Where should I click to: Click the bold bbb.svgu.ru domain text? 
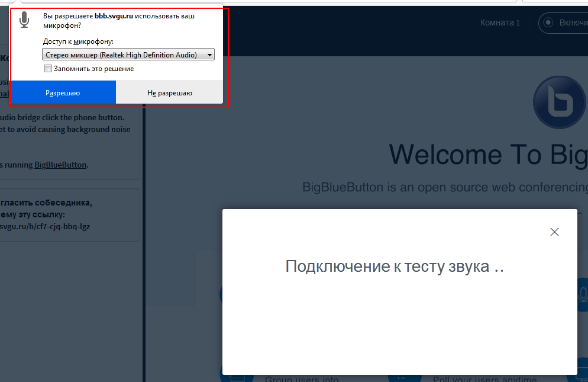pyautogui.click(x=114, y=16)
